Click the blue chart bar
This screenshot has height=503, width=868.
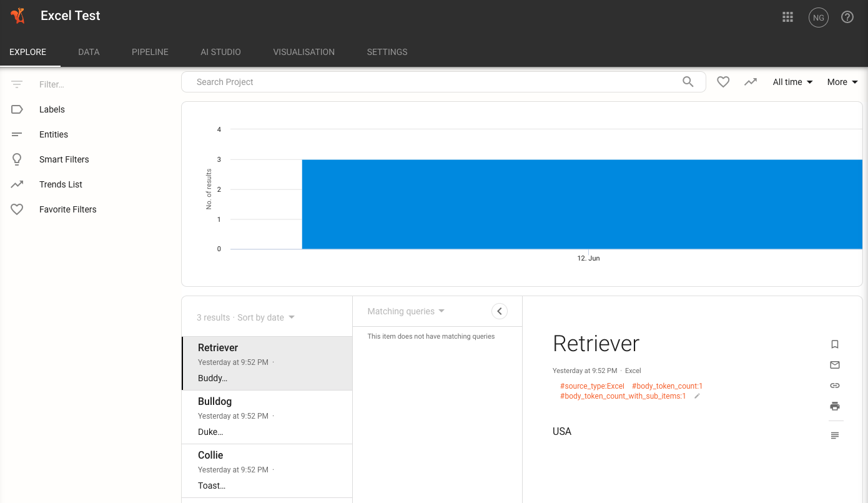pyautogui.click(x=582, y=204)
